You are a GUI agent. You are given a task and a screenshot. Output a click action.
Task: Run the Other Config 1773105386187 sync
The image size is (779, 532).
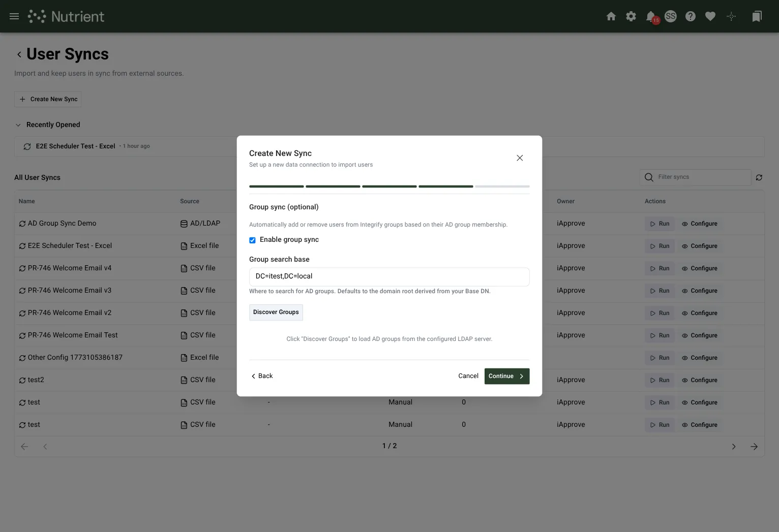pos(660,358)
